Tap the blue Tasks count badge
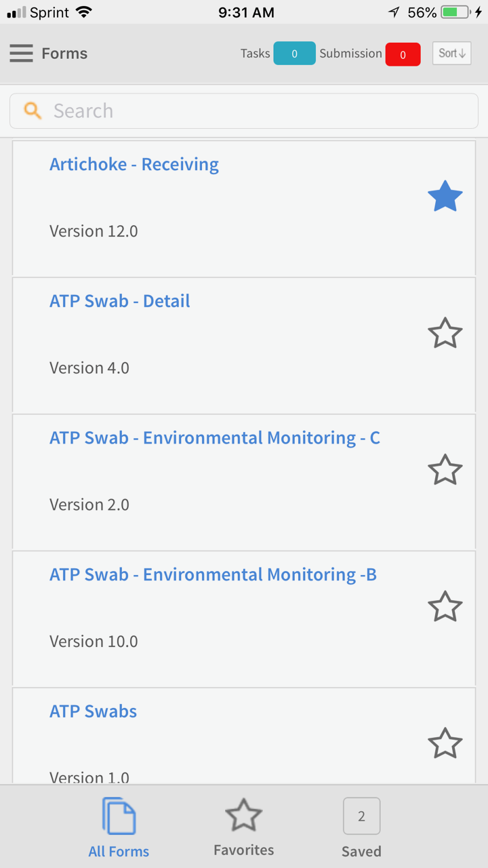The width and height of the screenshot is (488, 868). (x=294, y=54)
